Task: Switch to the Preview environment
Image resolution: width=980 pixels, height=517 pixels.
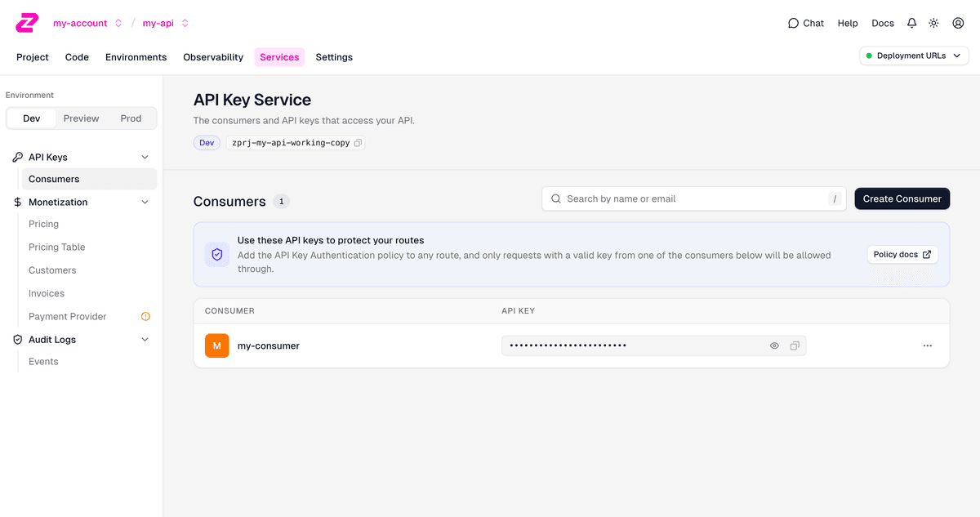Action: pos(81,118)
